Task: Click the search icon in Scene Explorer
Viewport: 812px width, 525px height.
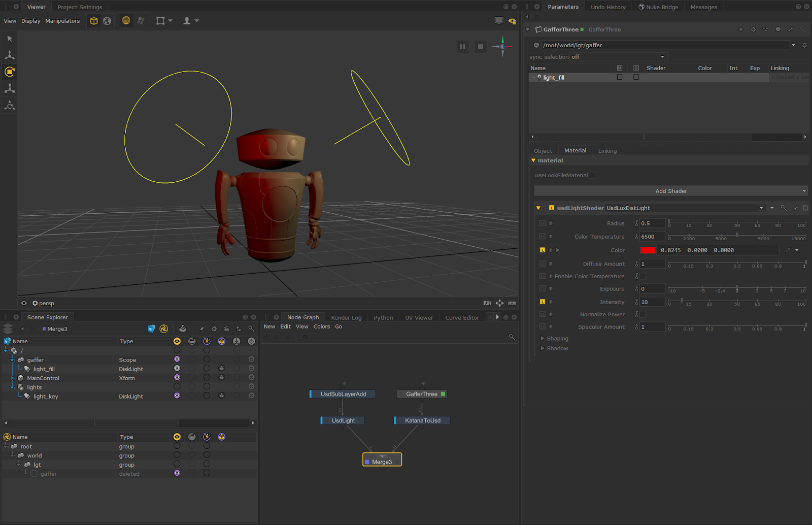Action: coord(251,329)
